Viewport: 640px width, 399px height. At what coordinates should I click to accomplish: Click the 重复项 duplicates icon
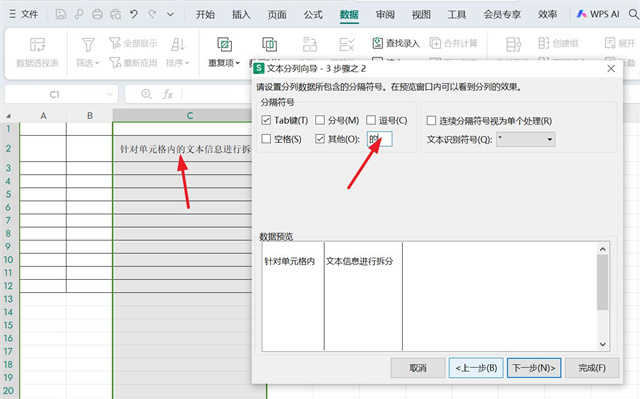(224, 44)
